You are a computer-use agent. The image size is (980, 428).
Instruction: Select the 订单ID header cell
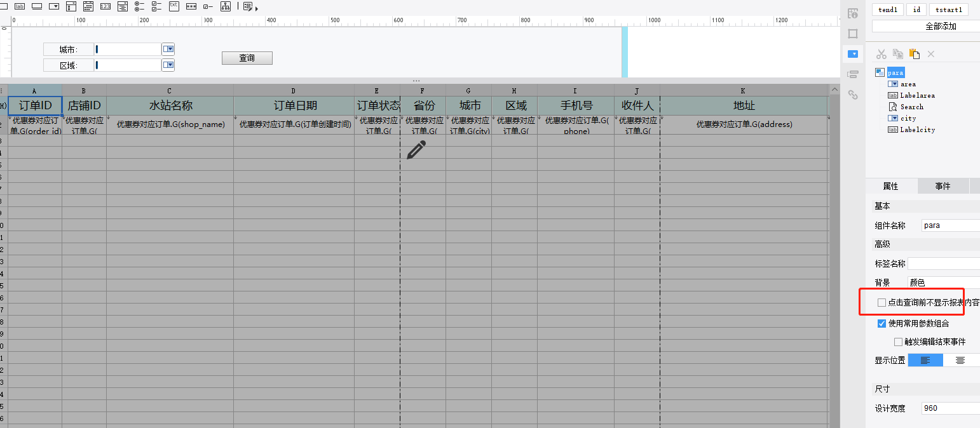pos(35,105)
